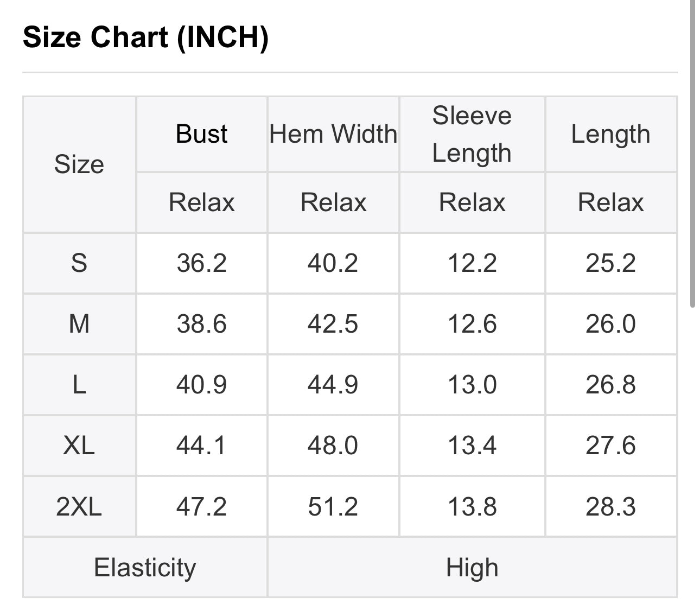Click length value 27.6 for XL
The height and width of the screenshot is (604, 700).
[x=610, y=446]
